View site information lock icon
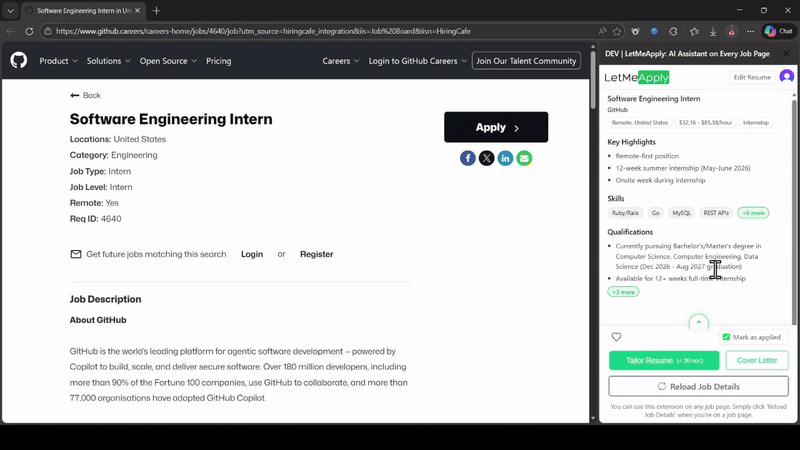The width and height of the screenshot is (800, 450). pos(47,31)
